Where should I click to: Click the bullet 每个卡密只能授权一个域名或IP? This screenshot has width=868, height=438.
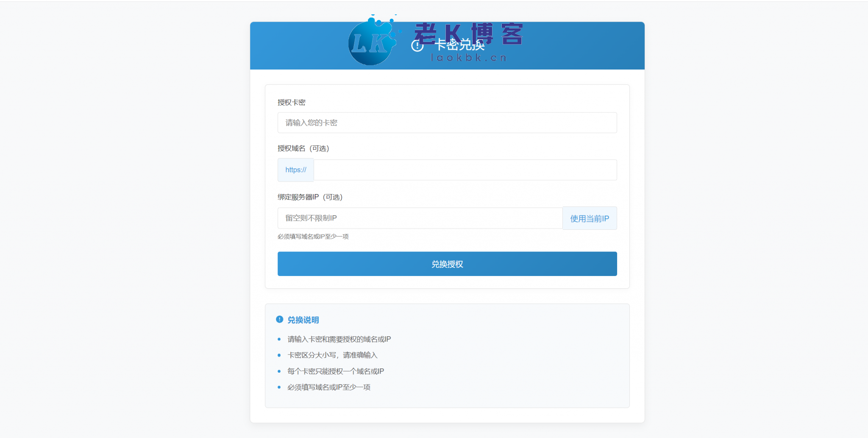click(336, 371)
